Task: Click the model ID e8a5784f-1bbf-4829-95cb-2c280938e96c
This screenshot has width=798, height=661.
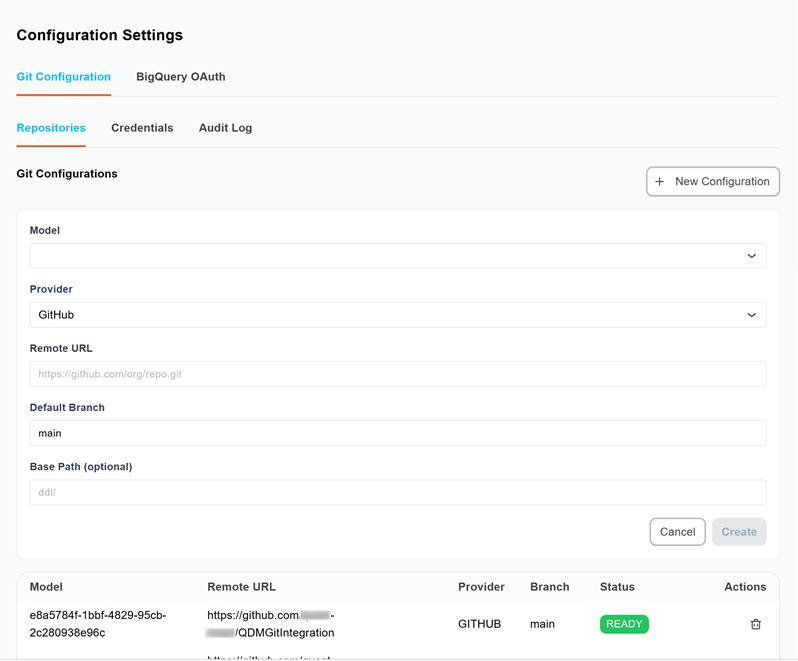Action: click(98, 624)
